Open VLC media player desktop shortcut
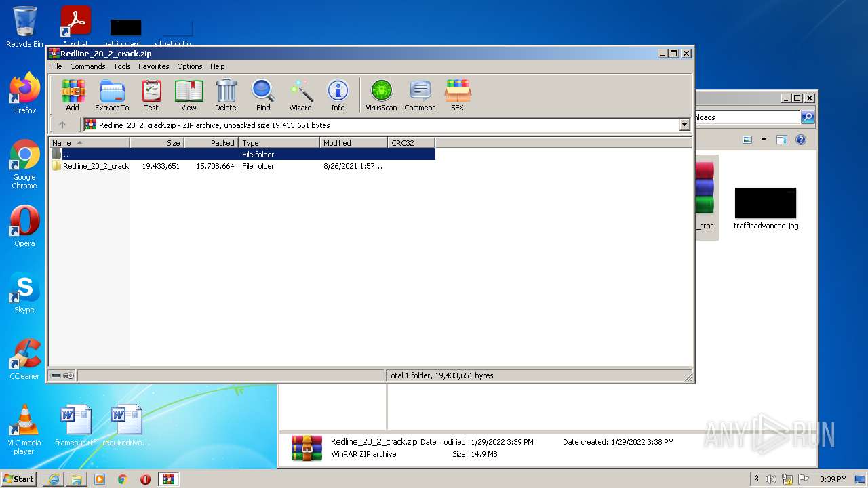 pos(24,430)
